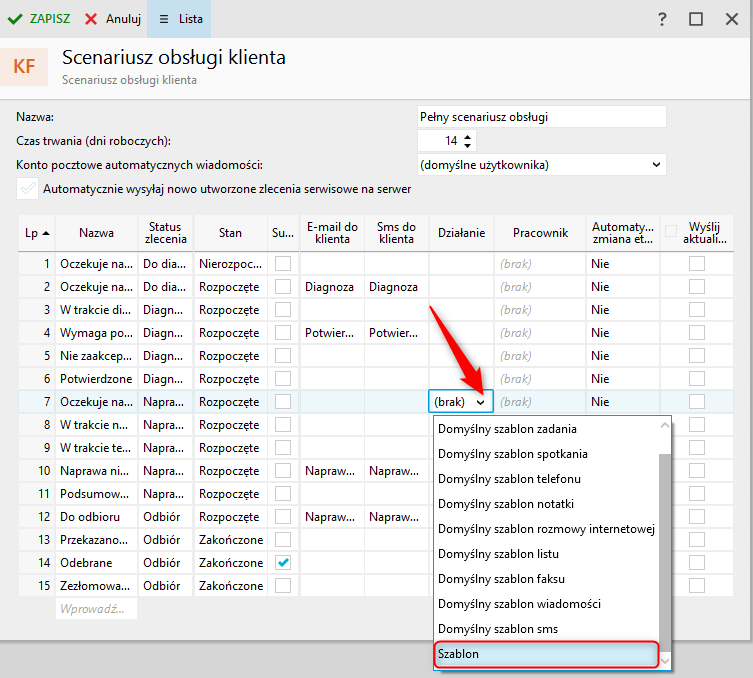Decrease duration days with the down arrow
This screenshot has width=753, height=678.
click(467, 145)
